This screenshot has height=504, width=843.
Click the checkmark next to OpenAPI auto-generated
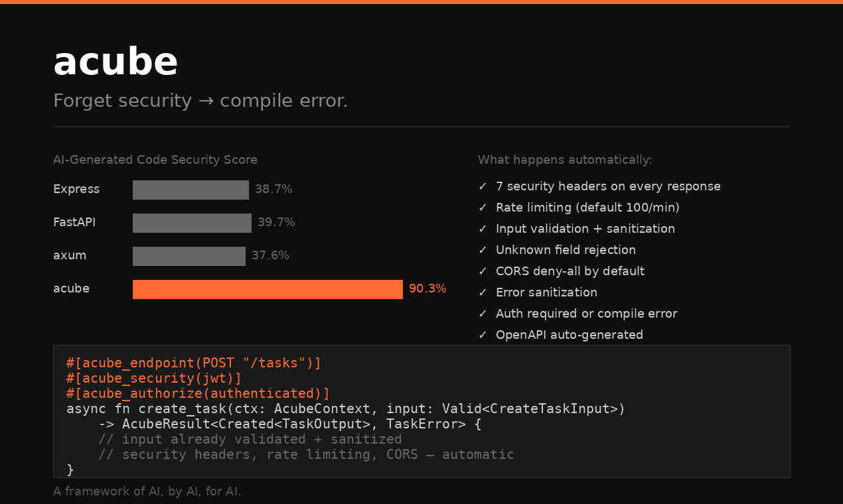483,336
